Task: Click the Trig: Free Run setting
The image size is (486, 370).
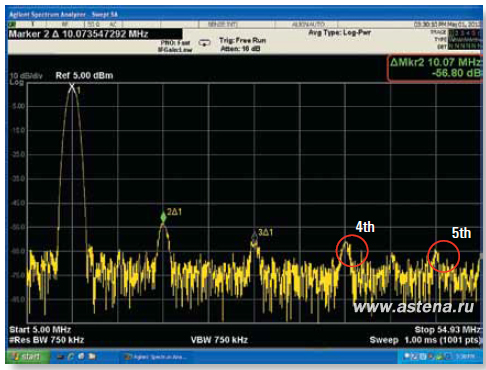Action: point(243,40)
